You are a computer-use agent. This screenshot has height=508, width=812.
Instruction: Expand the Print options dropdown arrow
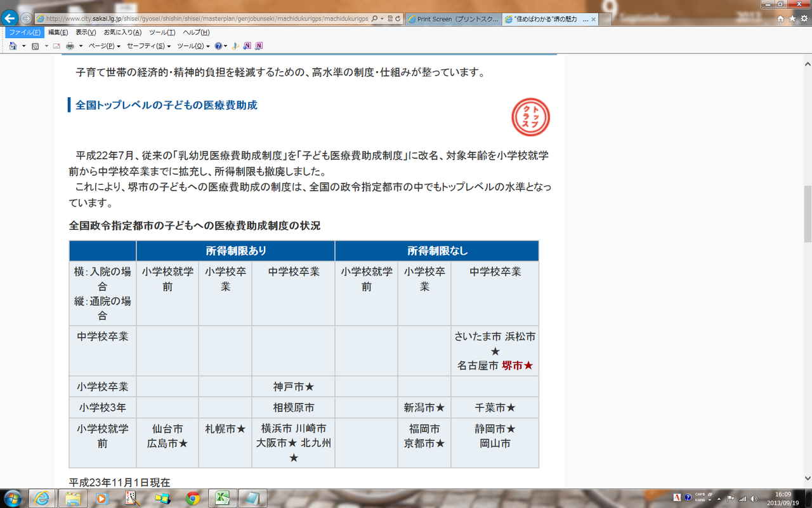81,46
